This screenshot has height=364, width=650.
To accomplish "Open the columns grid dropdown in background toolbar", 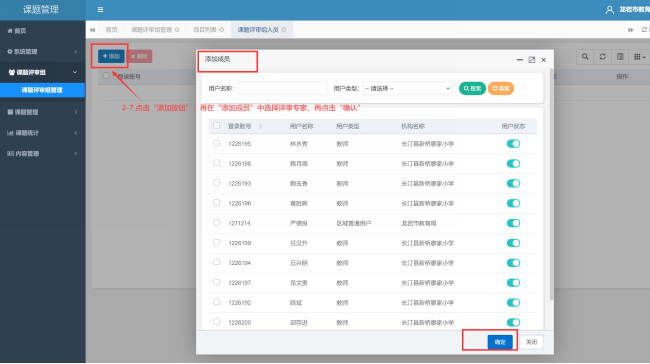I will point(639,56).
